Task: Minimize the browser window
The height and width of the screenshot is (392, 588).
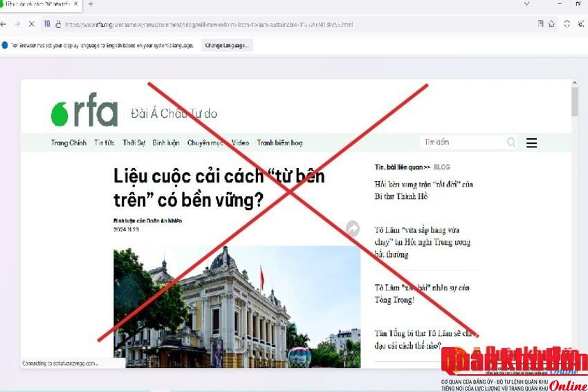Action: 560,3
